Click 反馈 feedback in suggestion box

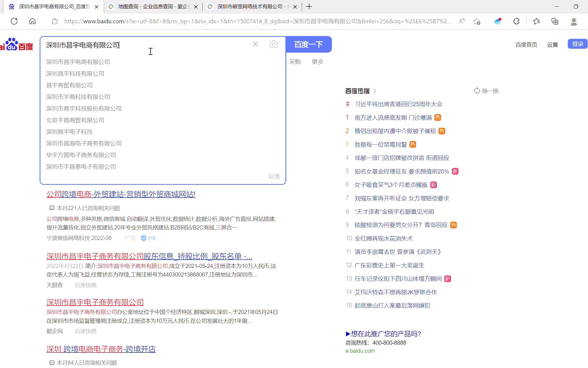[x=274, y=177]
